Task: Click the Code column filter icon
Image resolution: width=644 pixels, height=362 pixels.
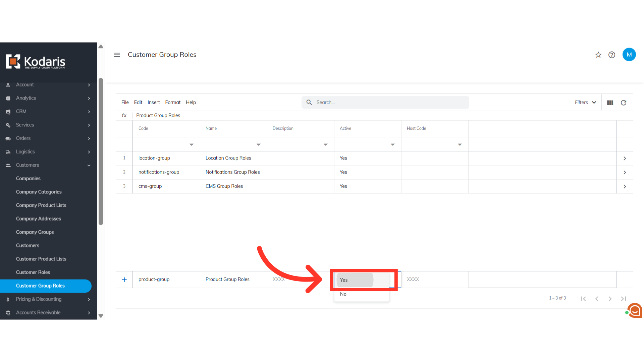Action: [192, 144]
